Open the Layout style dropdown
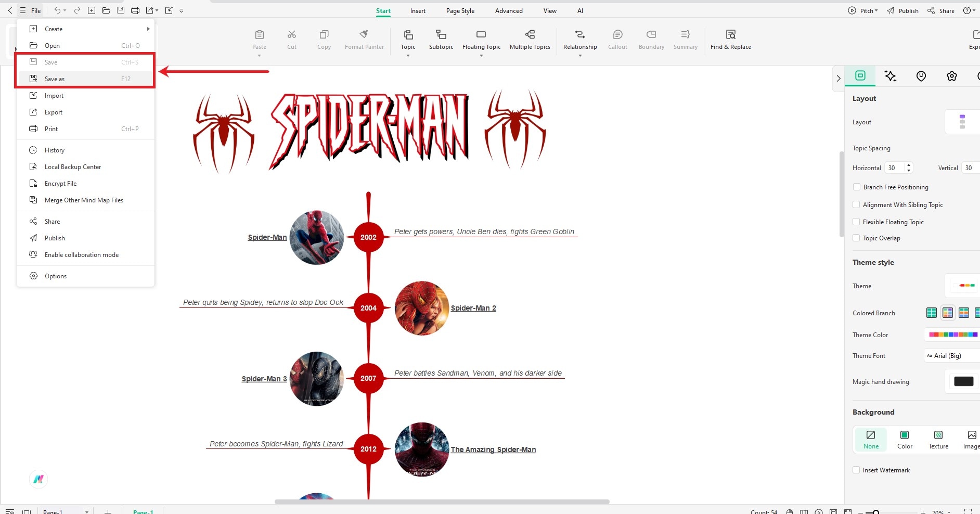980x514 pixels. tap(962, 122)
